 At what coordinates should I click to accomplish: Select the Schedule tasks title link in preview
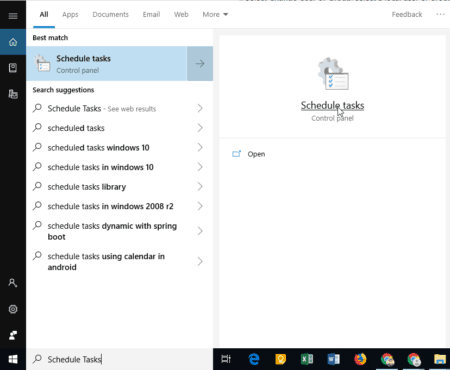tap(332, 105)
